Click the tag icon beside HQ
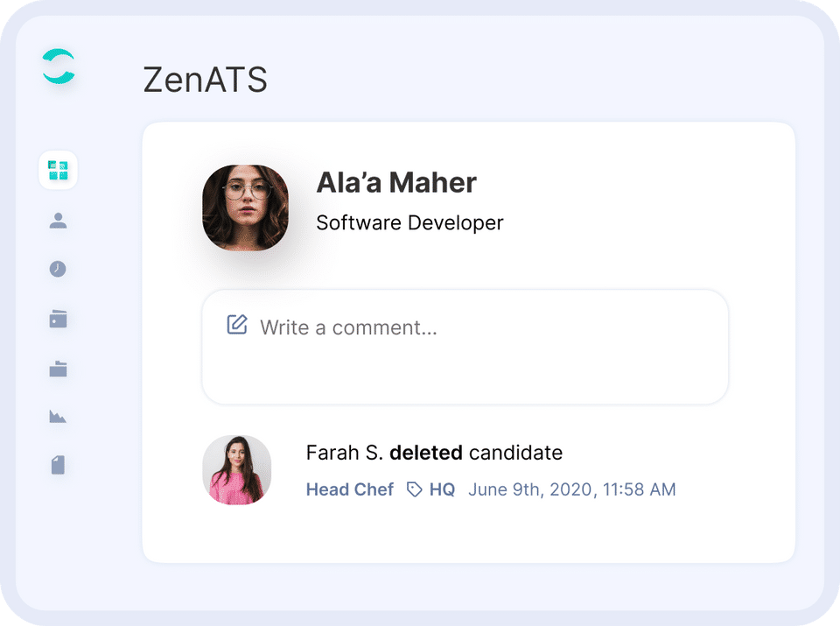840x626 pixels. (414, 490)
